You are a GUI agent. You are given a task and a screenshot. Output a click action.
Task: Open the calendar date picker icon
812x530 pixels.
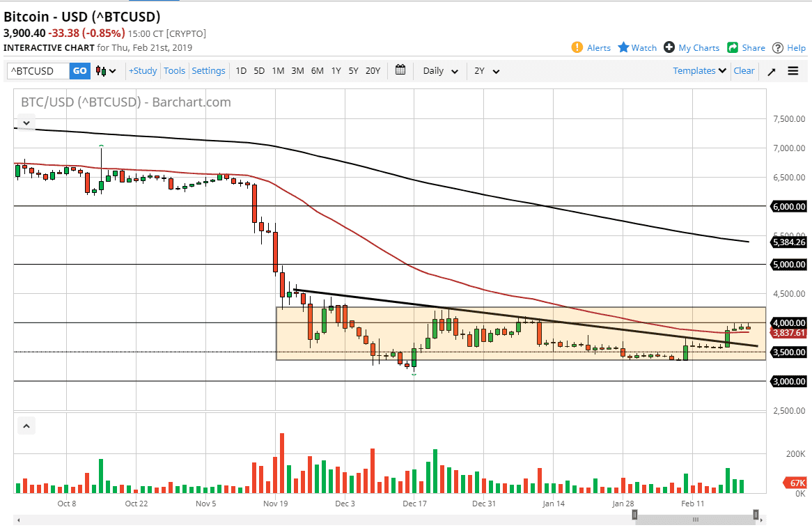pyautogui.click(x=400, y=70)
